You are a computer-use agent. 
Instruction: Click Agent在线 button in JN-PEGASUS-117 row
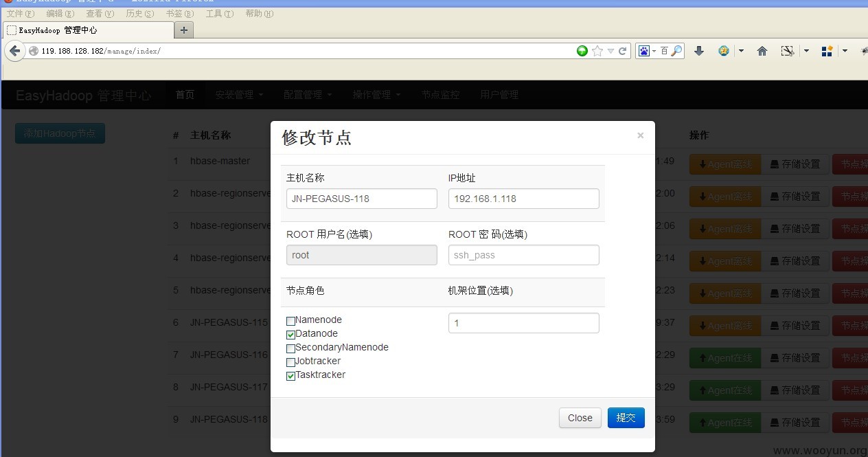click(x=725, y=390)
